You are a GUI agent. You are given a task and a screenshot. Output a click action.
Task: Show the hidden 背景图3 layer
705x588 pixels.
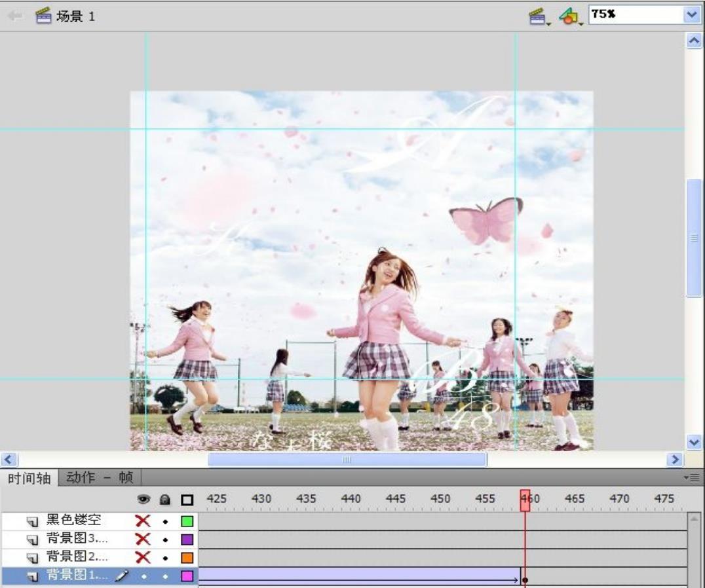click(143, 540)
